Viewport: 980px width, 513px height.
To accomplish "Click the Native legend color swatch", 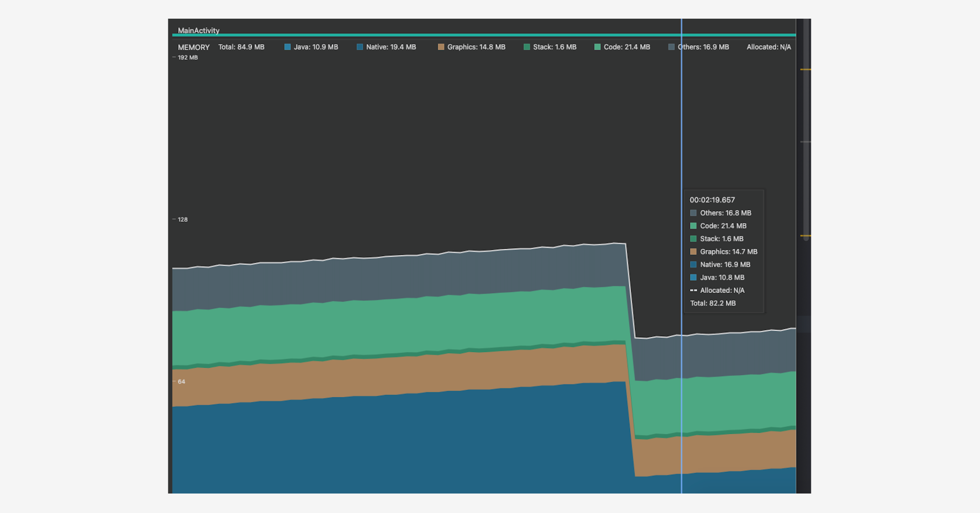I will pyautogui.click(x=359, y=47).
